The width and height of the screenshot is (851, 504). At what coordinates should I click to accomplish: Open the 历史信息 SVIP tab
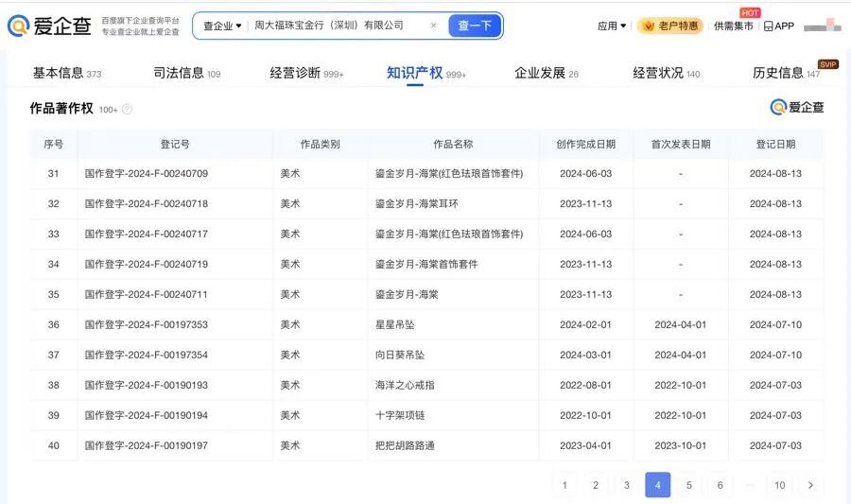(785, 73)
